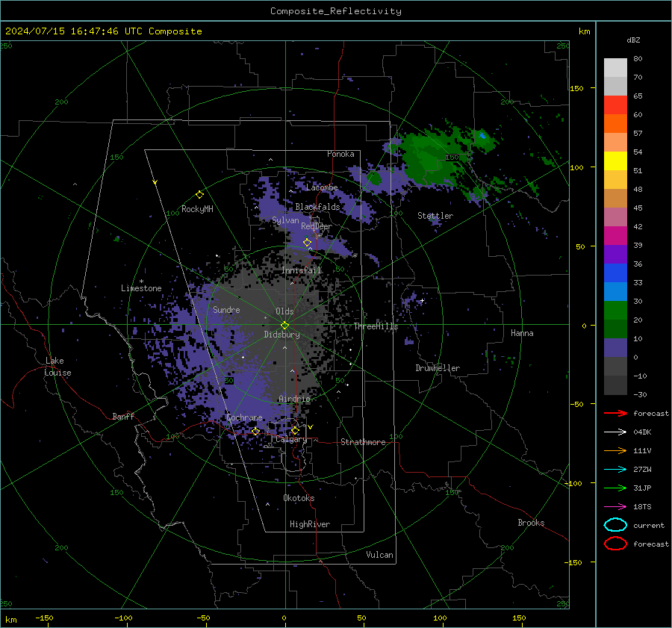The height and width of the screenshot is (628, 672).
Task: Select yellow diamond marker beside RockyMH label
Action: point(199,195)
